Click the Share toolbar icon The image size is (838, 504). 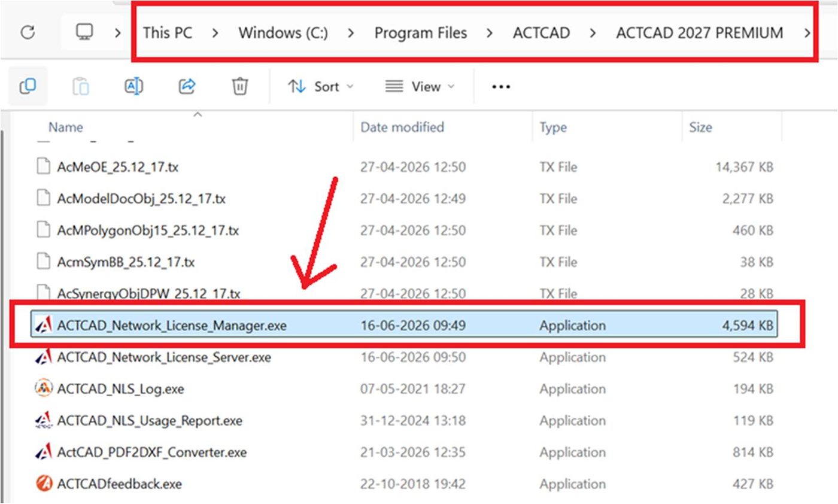pyautogui.click(x=187, y=87)
